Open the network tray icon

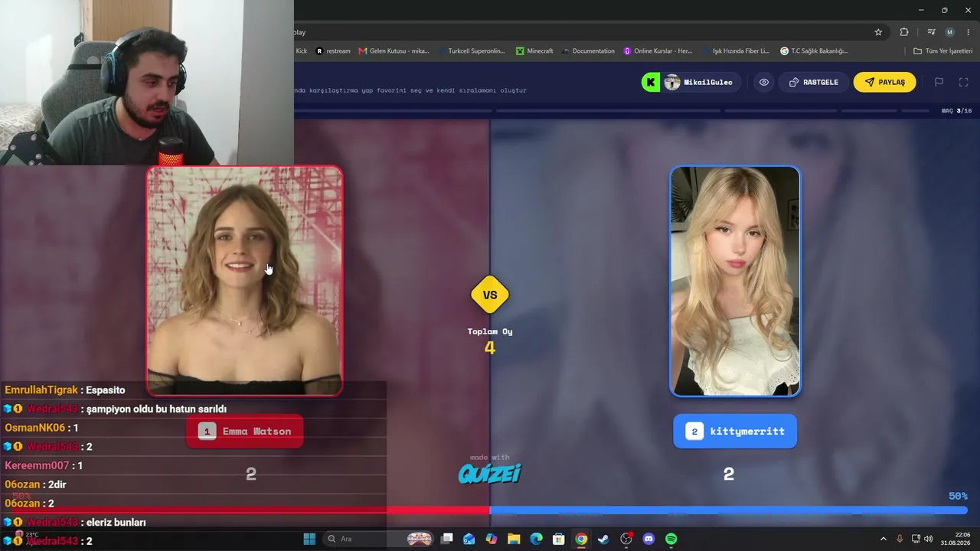916,539
